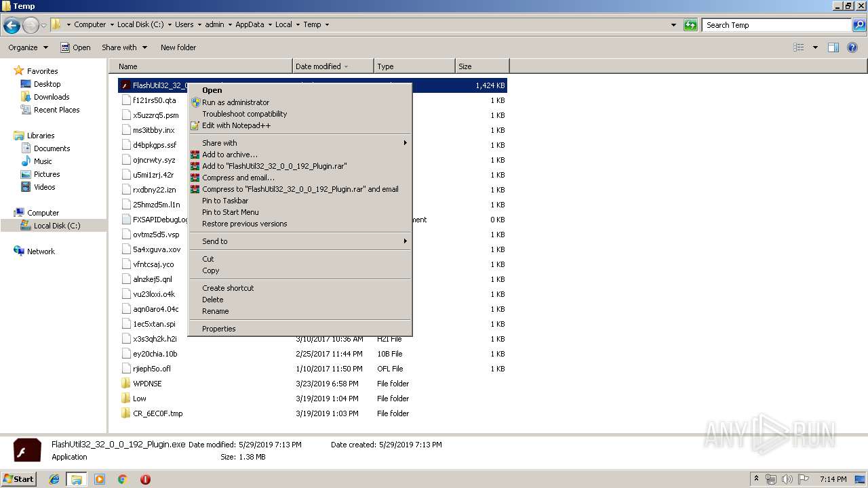Open Downloads in Favorites
This screenshot has width=868, height=488.
(52, 97)
